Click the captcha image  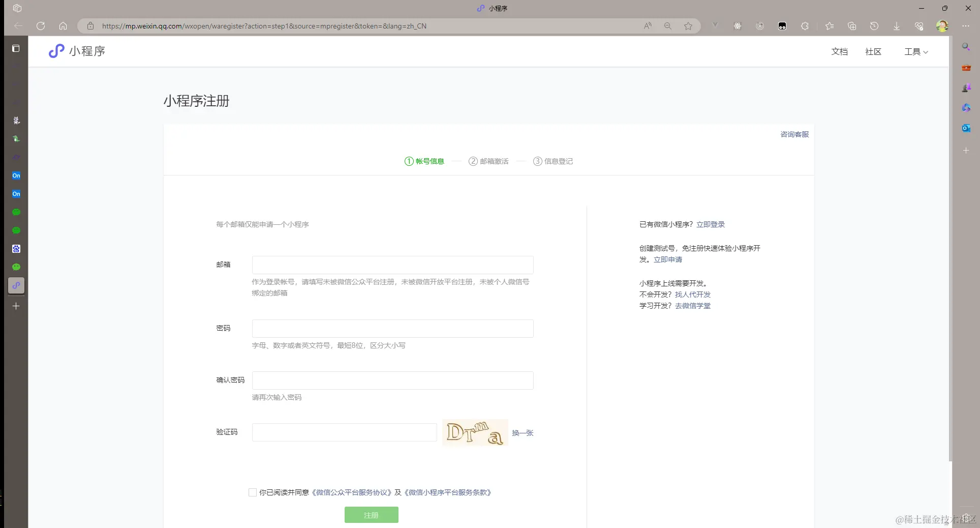click(x=475, y=432)
